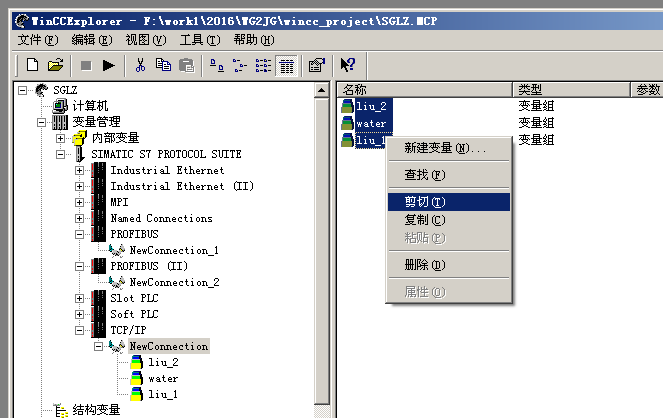The width and height of the screenshot is (663, 418).
Task: Click the liu_2 icon in the right list
Action: point(347,106)
